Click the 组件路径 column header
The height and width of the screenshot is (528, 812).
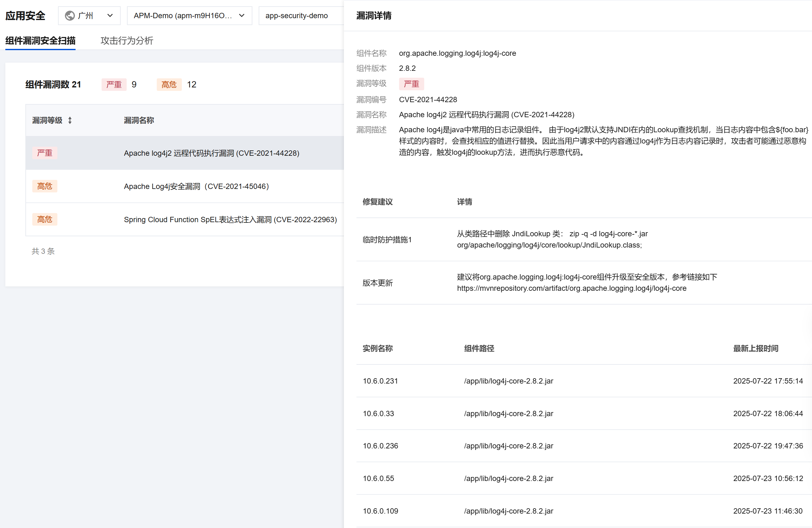click(479, 348)
